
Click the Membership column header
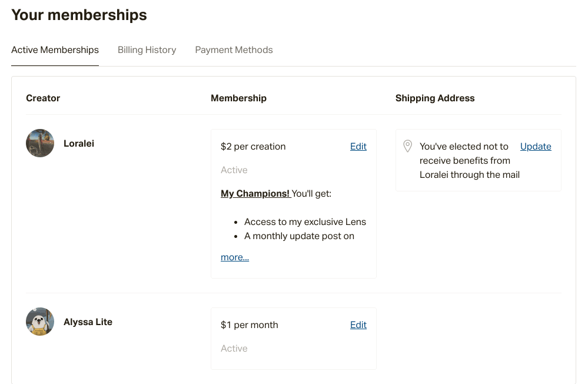[238, 98]
